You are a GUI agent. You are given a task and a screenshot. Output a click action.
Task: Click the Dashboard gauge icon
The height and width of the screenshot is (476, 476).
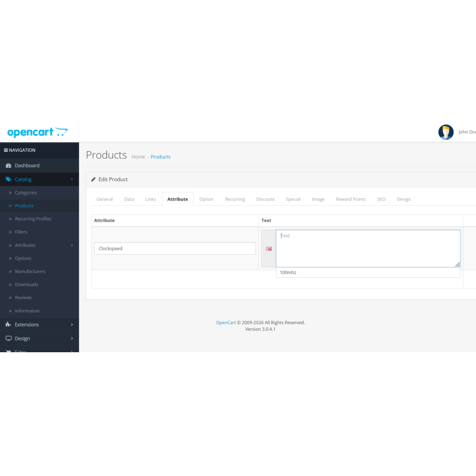(8, 165)
